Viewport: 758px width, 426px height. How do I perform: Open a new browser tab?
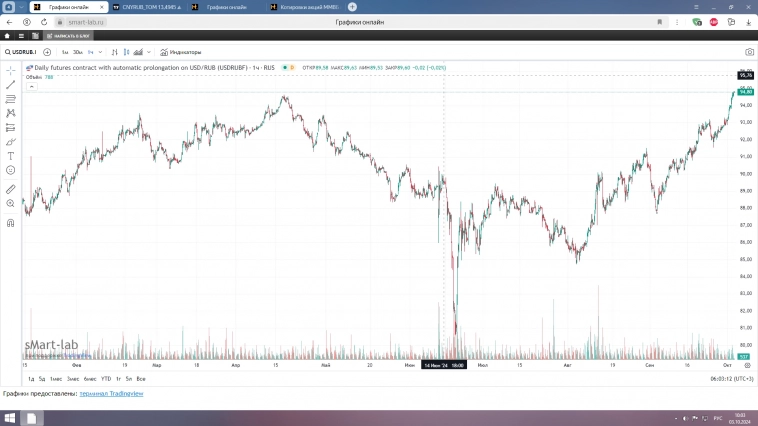pos(352,7)
